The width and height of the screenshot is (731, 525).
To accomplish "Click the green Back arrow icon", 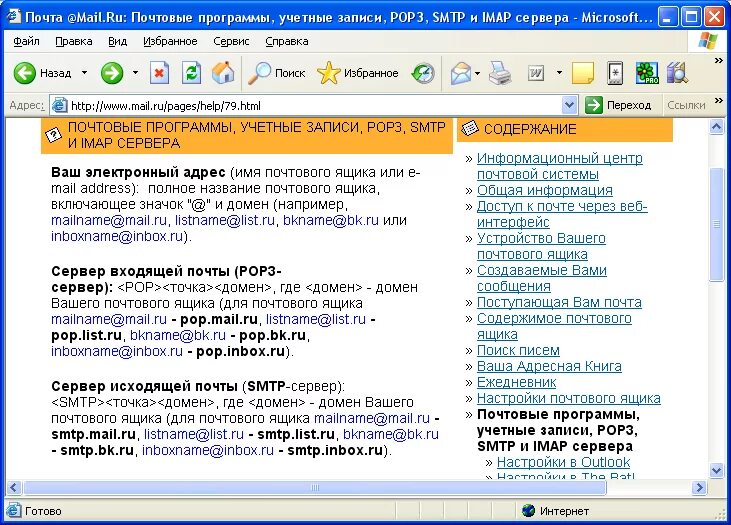I will point(24,73).
